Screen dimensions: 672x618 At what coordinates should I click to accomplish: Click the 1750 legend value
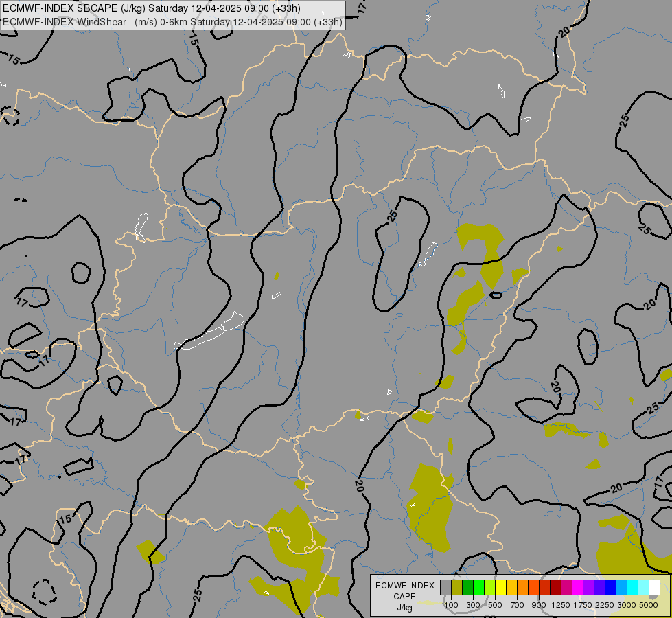[583, 605]
